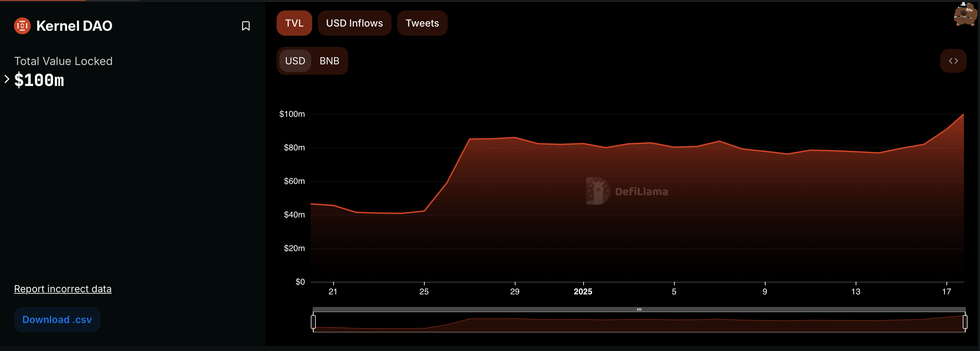Click the 29 date tick on x-axis
The height and width of the screenshot is (351, 980).
(x=515, y=292)
